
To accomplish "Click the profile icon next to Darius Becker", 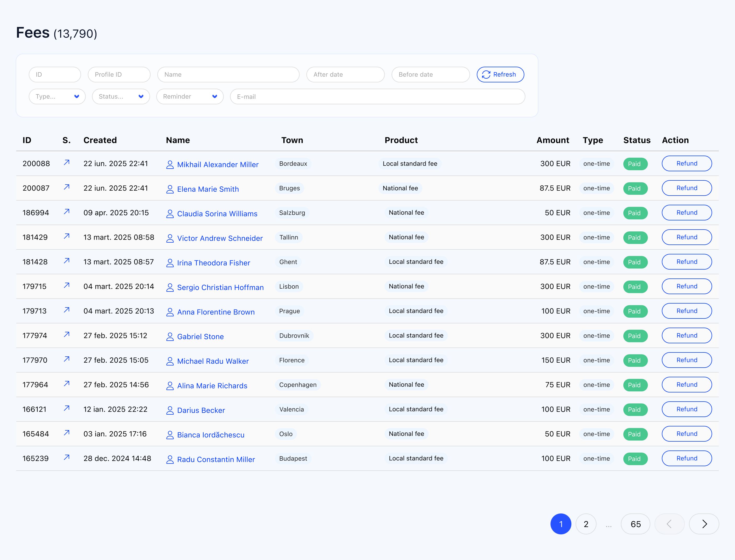I will (170, 410).
